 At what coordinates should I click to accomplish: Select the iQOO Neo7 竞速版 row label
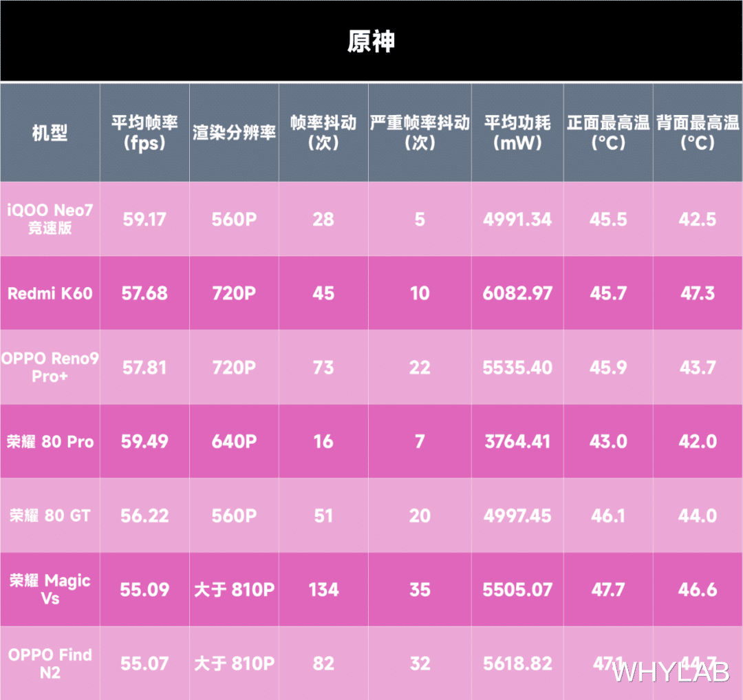point(49,219)
